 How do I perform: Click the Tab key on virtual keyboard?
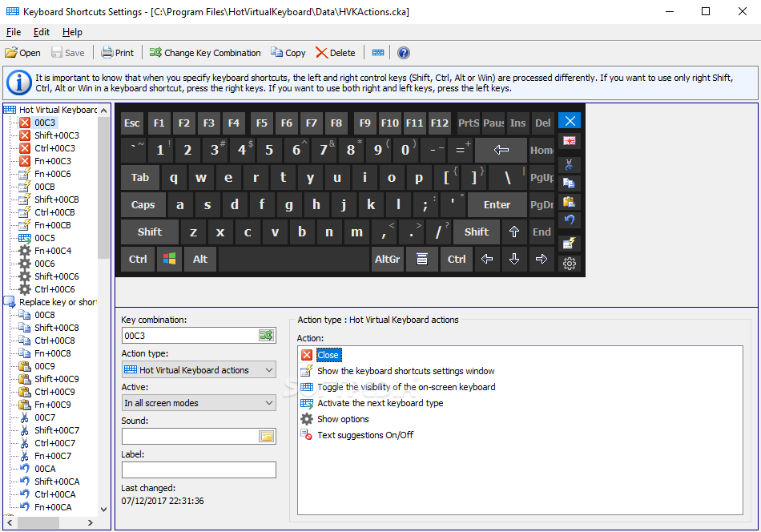click(x=139, y=178)
